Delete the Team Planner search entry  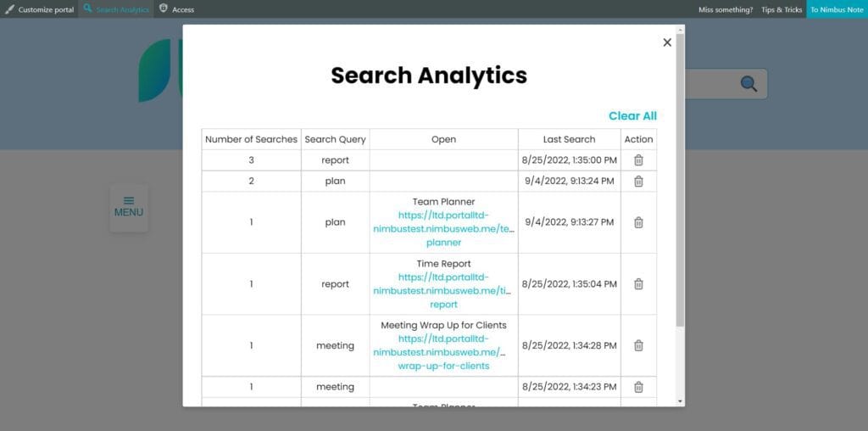(x=638, y=222)
